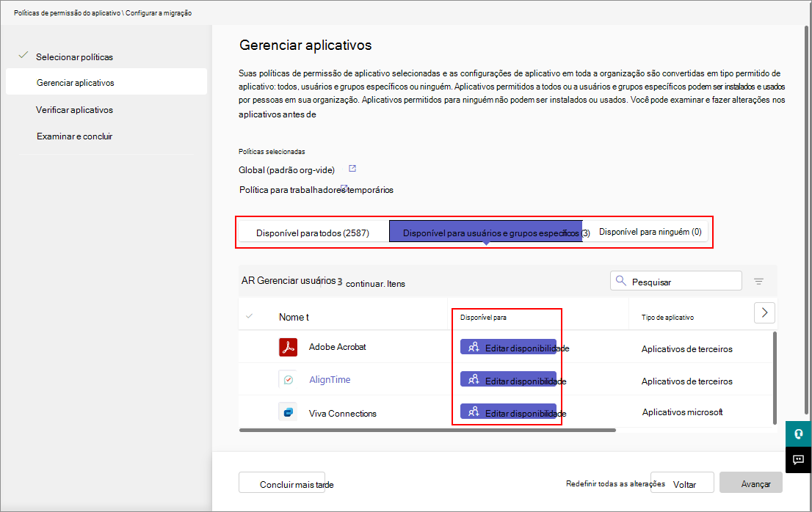Edit availability for Viva Connections

coord(508,412)
